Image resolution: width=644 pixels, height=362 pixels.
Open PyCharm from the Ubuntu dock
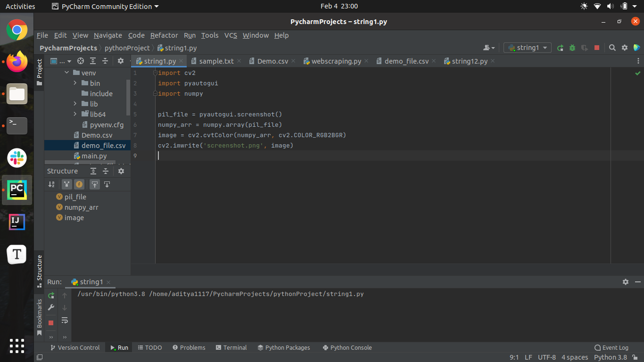tap(17, 189)
